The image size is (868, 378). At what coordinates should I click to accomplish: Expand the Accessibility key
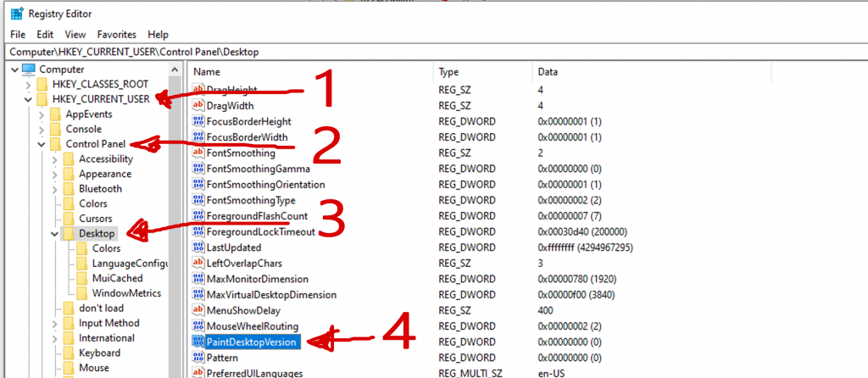click(x=54, y=159)
